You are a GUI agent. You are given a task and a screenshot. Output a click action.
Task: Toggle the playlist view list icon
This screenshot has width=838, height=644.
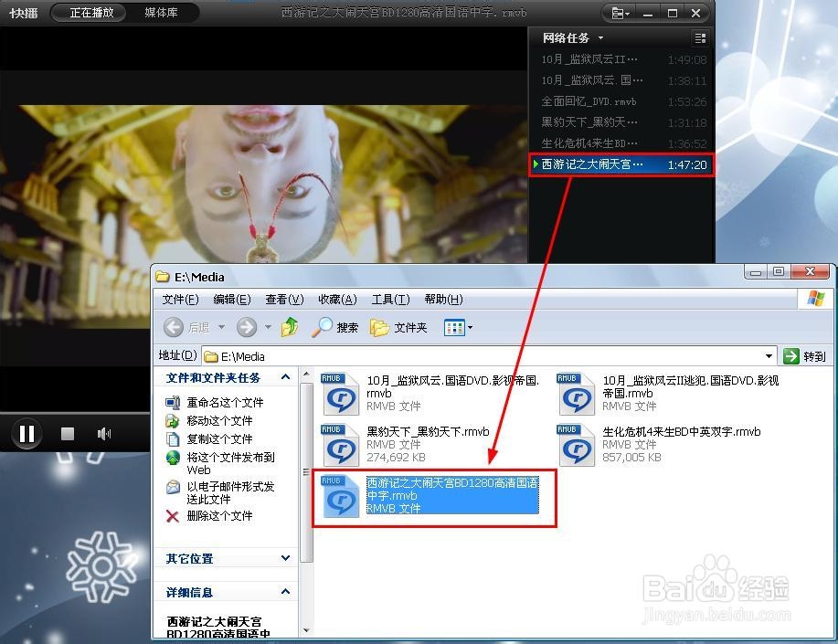[x=700, y=38]
